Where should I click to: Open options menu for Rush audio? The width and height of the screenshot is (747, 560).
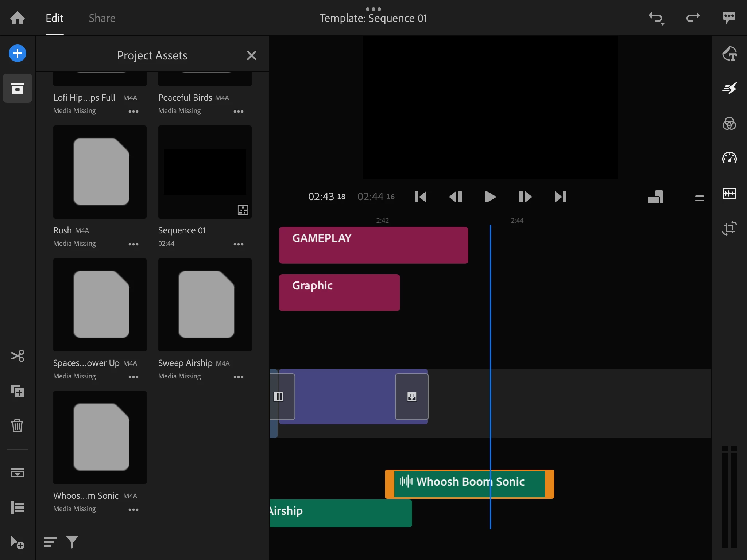(133, 244)
